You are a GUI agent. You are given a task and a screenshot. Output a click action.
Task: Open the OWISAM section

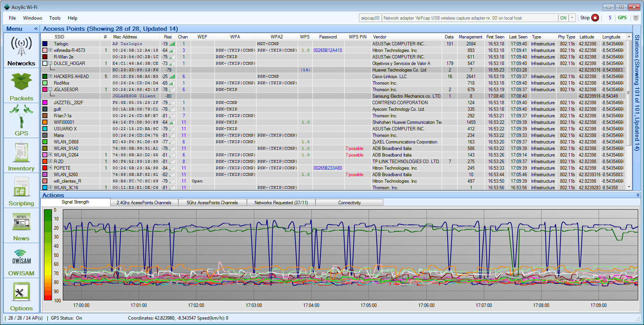pos(21,261)
